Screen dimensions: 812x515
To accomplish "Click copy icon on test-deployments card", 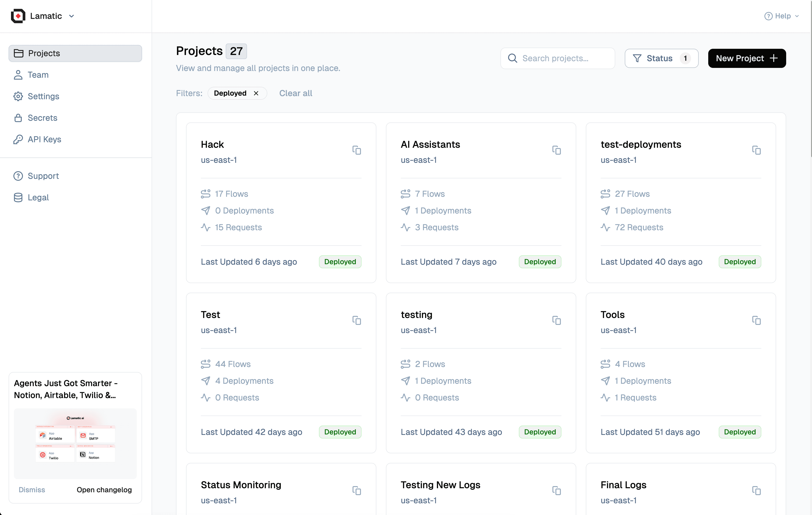I will coord(756,150).
